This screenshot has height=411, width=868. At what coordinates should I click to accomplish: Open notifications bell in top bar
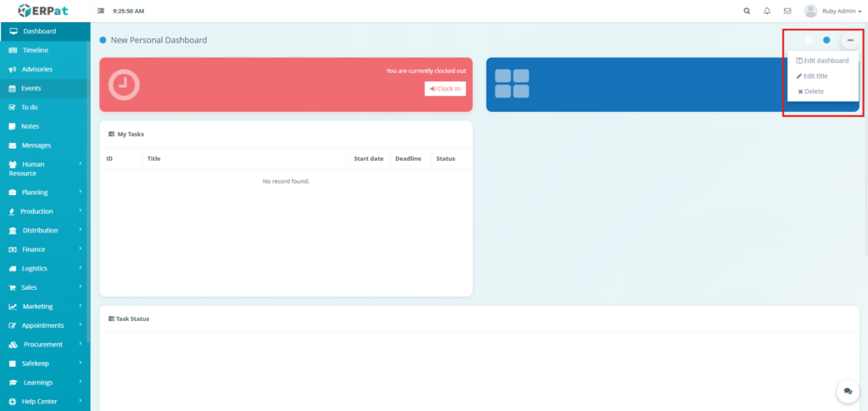(x=766, y=10)
